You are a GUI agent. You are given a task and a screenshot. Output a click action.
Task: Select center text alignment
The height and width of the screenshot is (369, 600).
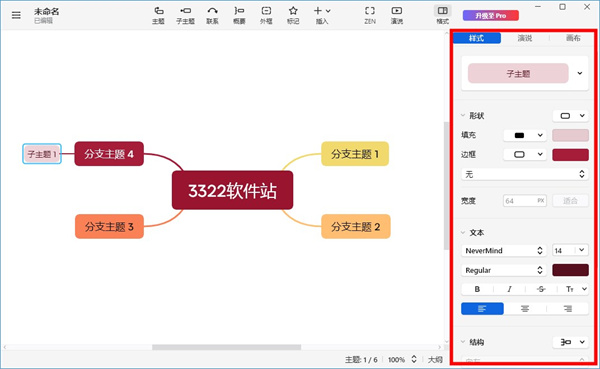(525, 309)
